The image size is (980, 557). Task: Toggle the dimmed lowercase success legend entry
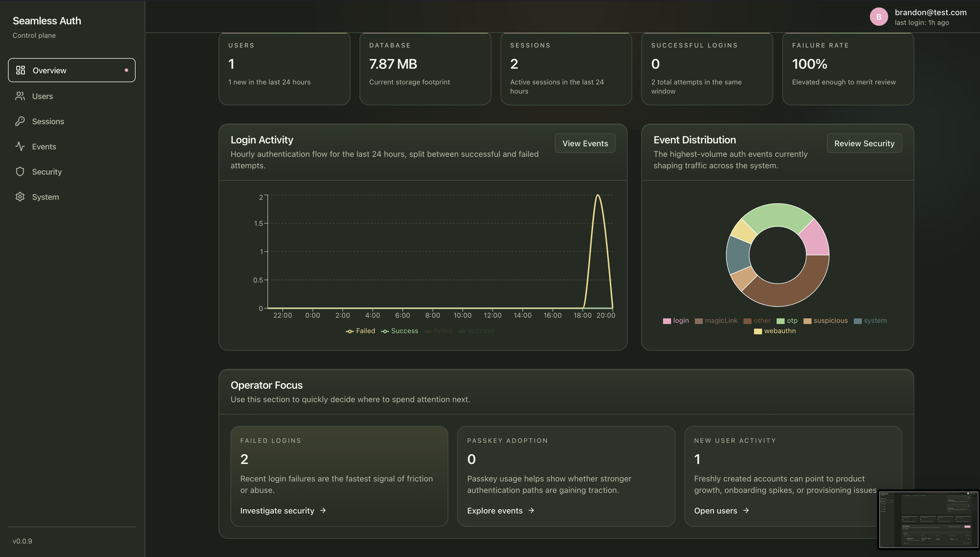[x=476, y=331]
